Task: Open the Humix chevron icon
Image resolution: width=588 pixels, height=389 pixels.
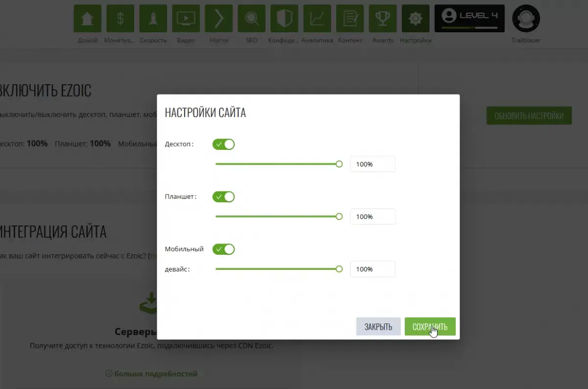Action: point(219,19)
